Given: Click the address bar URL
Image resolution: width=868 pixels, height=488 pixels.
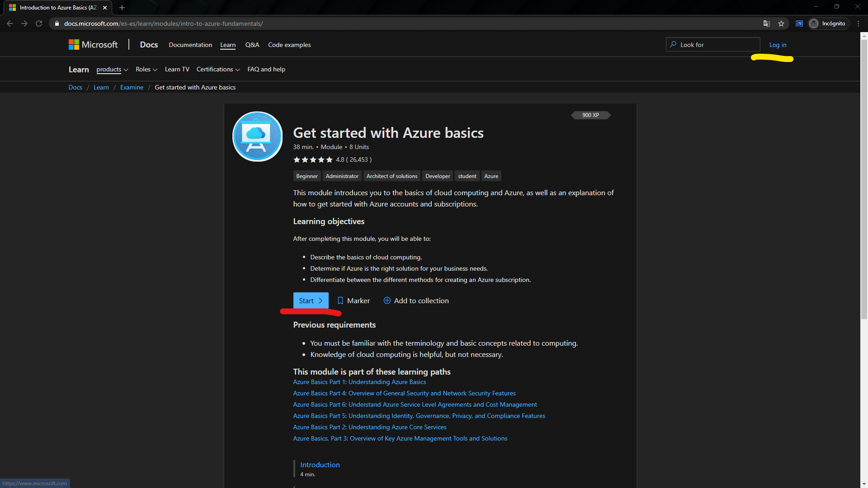Looking at the screenshot, I should tap(163, 23).
